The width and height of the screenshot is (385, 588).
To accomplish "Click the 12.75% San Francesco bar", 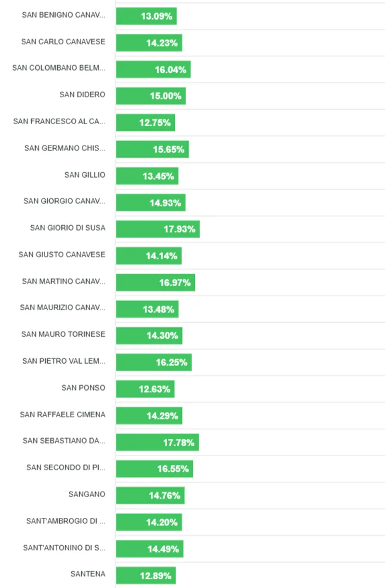I will [145, 123].
